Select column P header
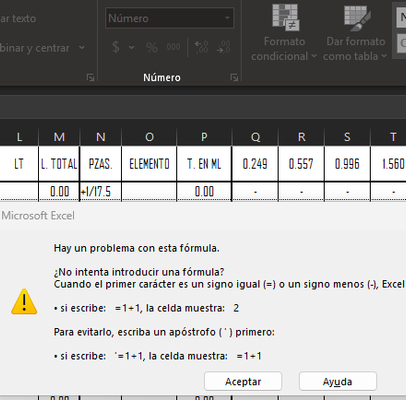406x400 pixels. point(204,137)
